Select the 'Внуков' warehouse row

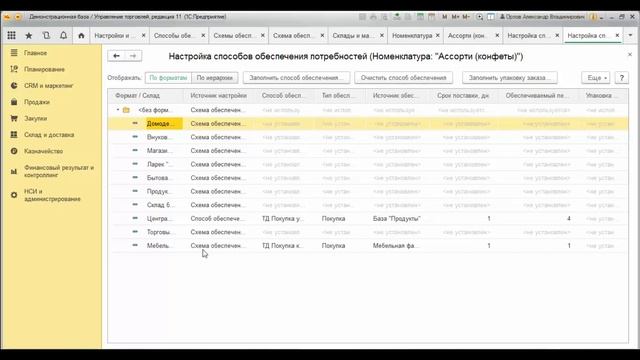pyautogui.click(x=368, y=137)
